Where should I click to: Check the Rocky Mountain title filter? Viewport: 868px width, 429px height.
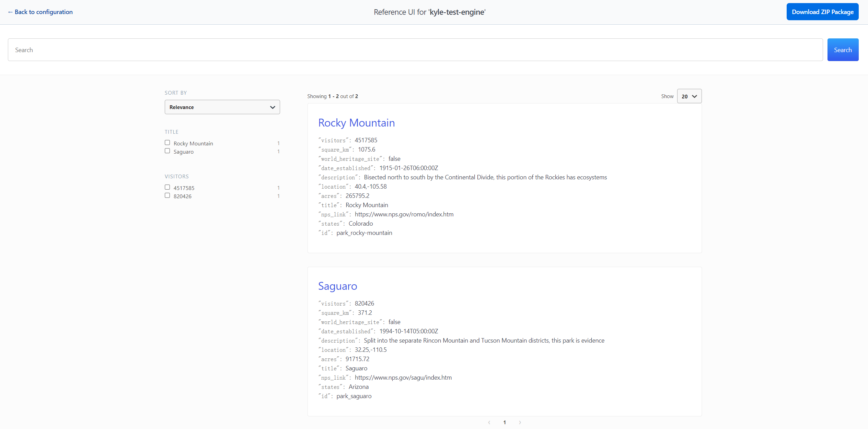167,143
